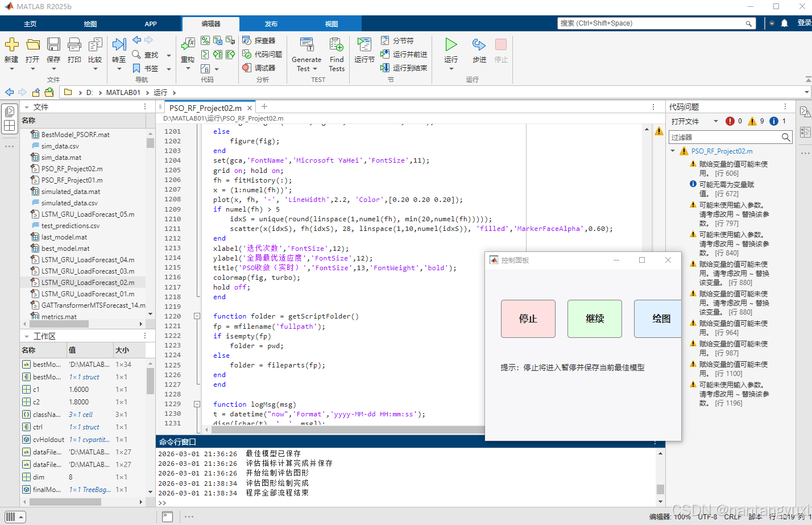812x525 pixels.
Task: Save file using the 保存 icon
Action: 53,44
